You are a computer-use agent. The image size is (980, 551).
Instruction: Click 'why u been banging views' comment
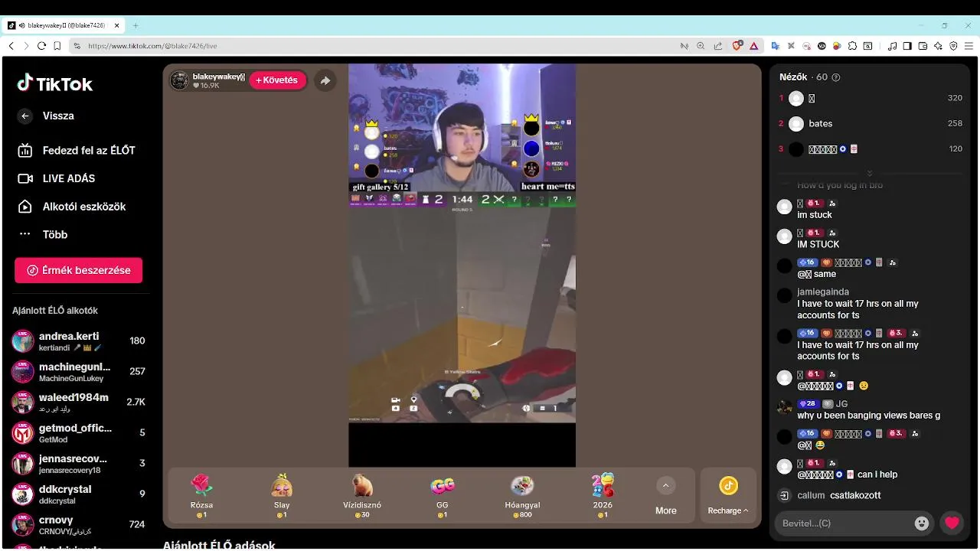pyautogui.click(x=869, y=416)
